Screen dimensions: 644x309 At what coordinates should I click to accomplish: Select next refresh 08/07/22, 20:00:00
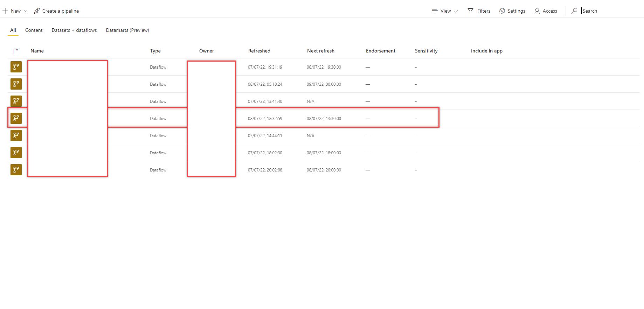click(324, 170)
